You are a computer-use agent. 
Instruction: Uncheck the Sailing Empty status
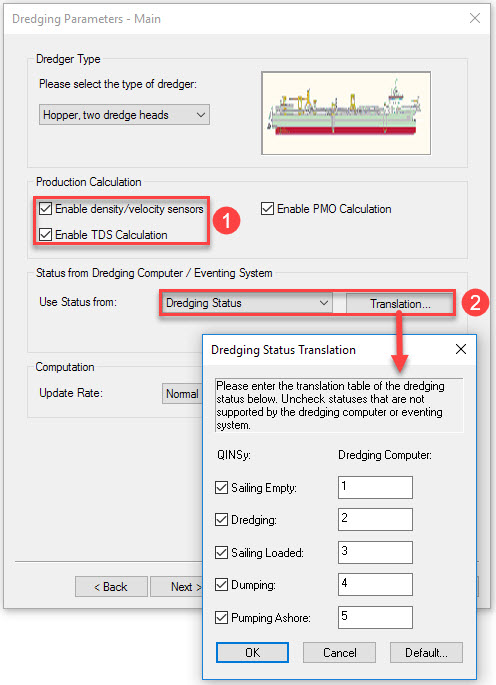(x=222, y=488)
